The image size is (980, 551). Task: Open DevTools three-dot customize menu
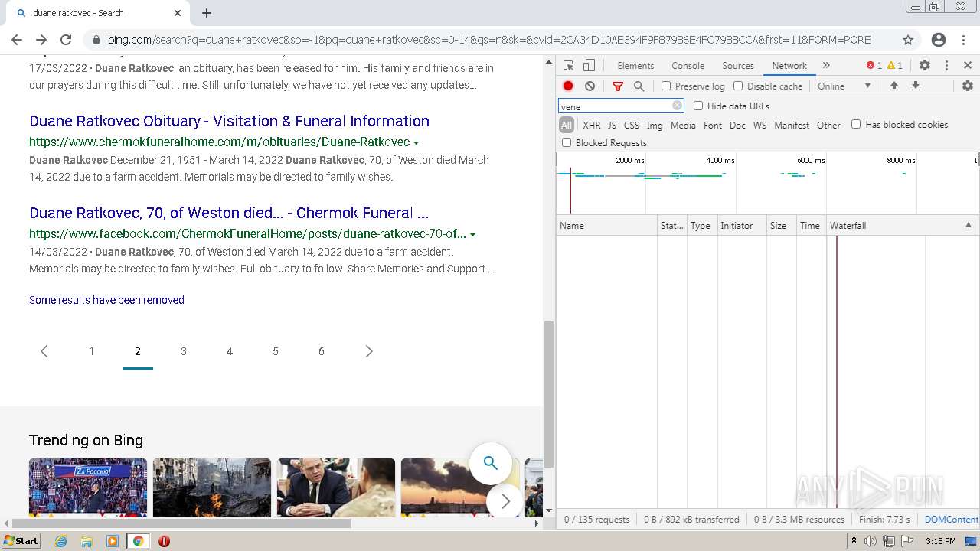pyautogui.click(x=946, y=66)
